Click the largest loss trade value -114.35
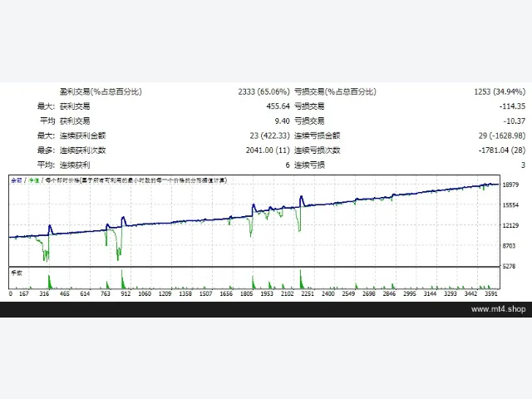 click(x=512, y=106)
